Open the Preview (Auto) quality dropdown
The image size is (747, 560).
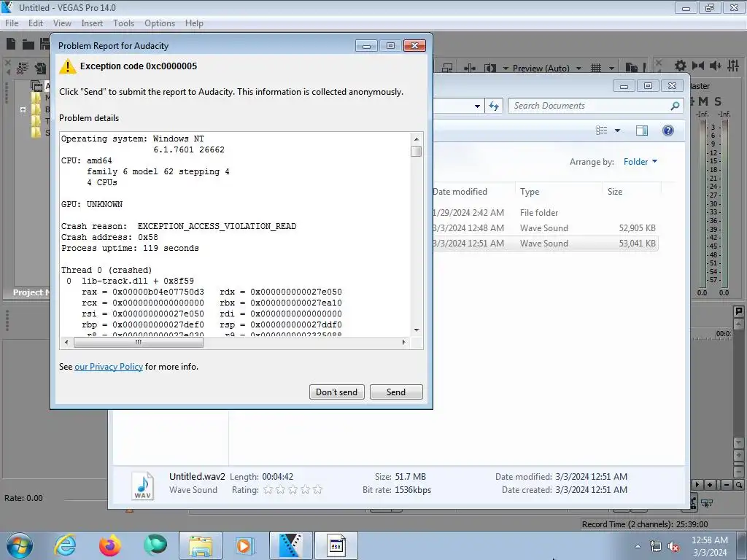(x=578, y=69)
